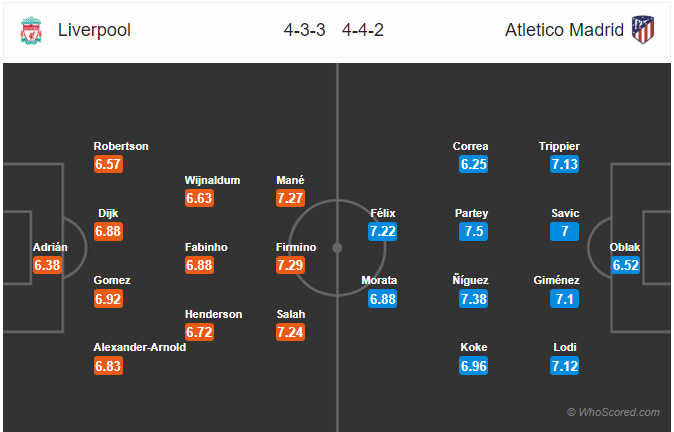Open the Atletico Madrid team name link
Viewport: 674px width, 432px height.
[x=564, y=30]
